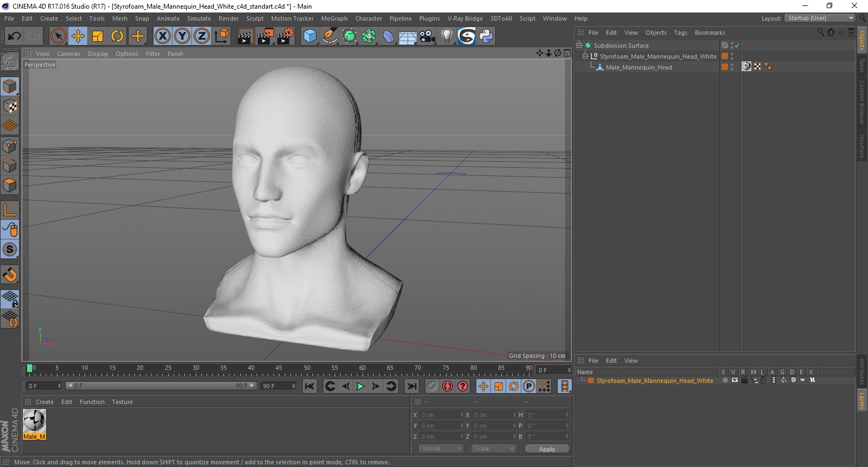Click Make Editable icon in left sidebar
Screen dimensions: 868x467
pyautogui.click(x=10, y=62)
